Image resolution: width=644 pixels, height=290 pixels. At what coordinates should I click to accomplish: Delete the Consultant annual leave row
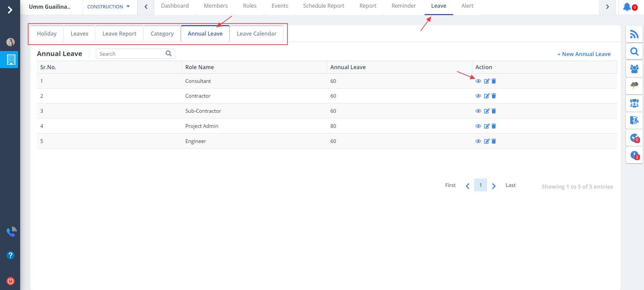tap(494, 81)
